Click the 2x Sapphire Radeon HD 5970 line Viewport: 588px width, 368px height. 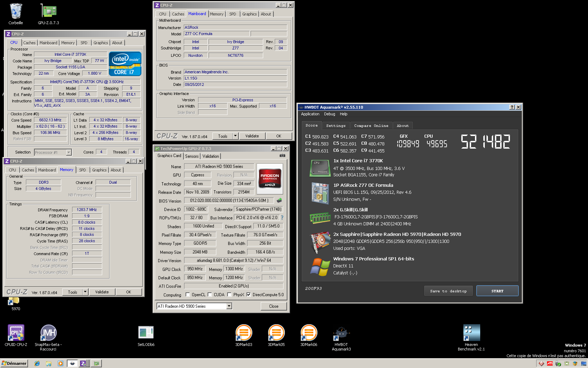coord(397,234)
